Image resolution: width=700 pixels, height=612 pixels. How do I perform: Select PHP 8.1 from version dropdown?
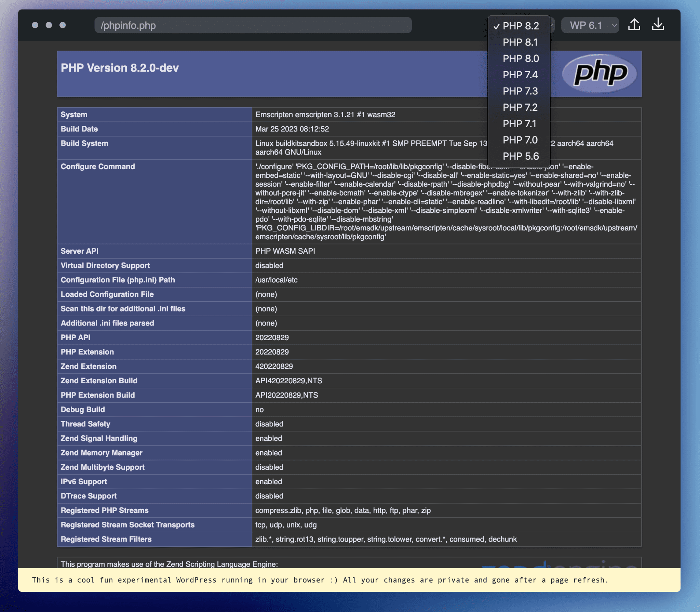click(x=520, y=42)
